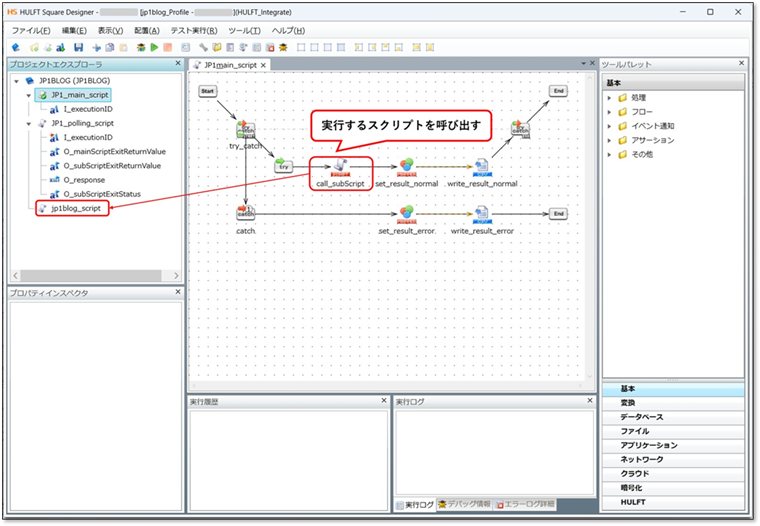Screen dimensions: 760x526
Task: Collapse the JP1BLOG project tree node
Action: pos(17,81)
